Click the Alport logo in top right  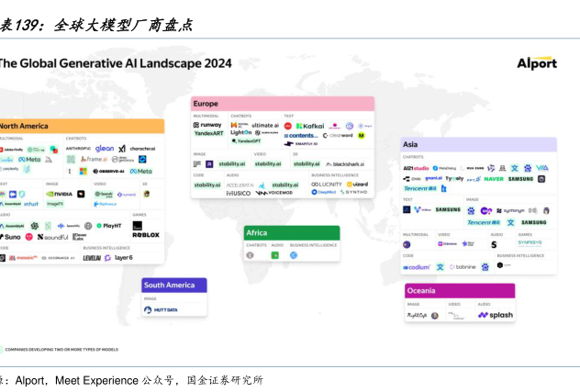click(x=536, y=63)
